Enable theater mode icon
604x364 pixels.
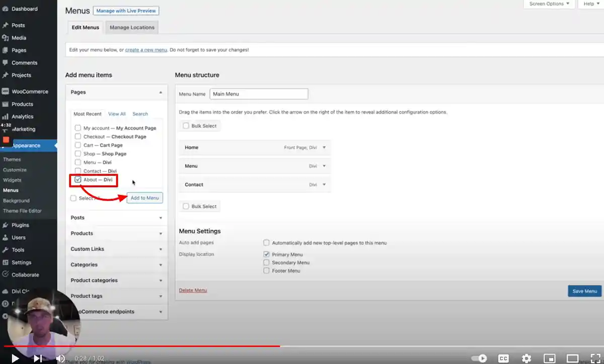573,358
